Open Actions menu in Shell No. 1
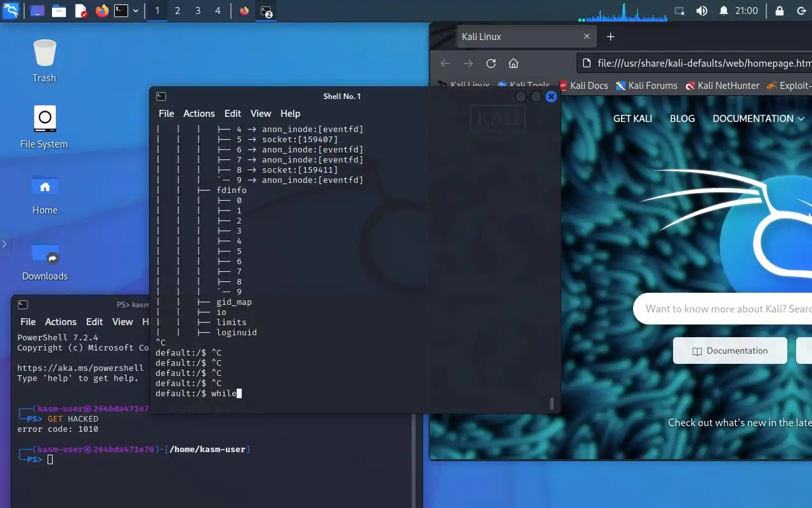The image size is (812, 508). click(x=199, y=113)
